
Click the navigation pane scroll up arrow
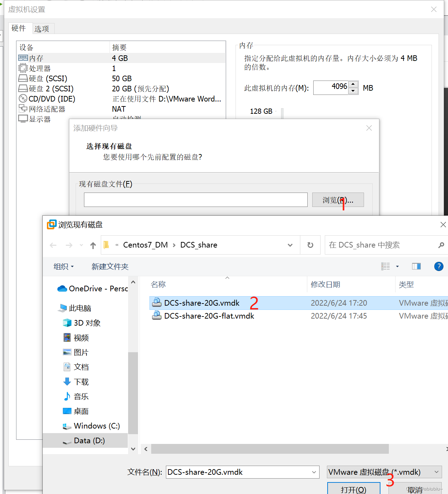coord(133,282)
